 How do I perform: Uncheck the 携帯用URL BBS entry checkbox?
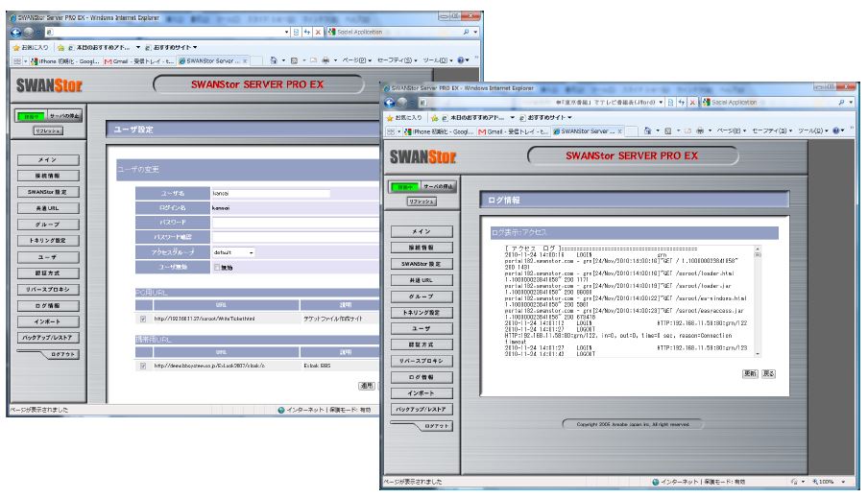pos(143,366)
